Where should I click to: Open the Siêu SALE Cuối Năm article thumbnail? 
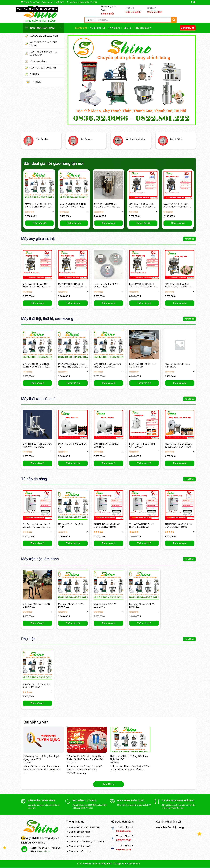pyautogui.click(x=87, y=739)
